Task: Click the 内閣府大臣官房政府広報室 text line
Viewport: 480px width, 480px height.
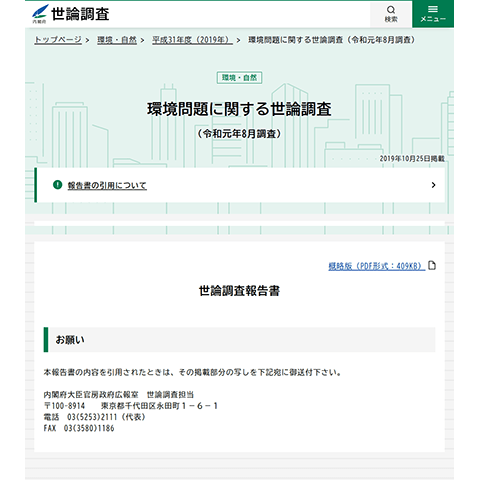Action: (119, 395)
